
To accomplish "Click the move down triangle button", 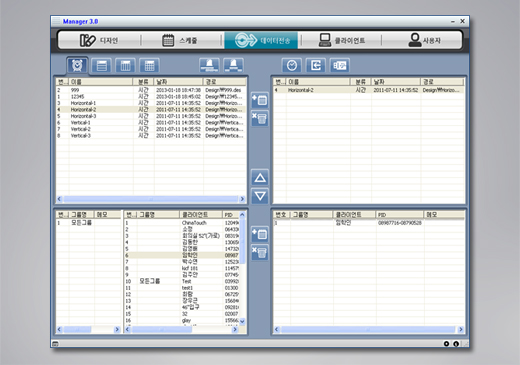I will tap(260, 196).
